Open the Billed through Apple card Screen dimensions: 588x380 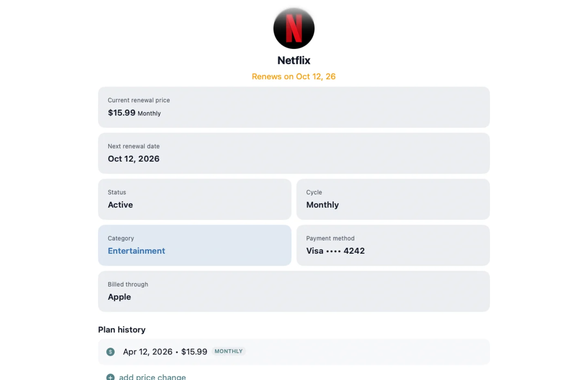[294, 291]
